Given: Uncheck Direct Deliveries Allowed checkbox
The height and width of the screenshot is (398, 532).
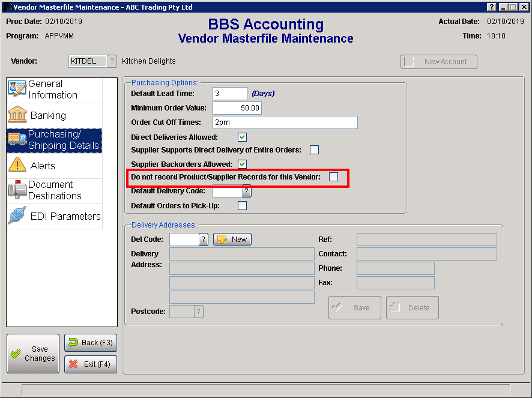Looking at the screenshot, I should [243, 137].
